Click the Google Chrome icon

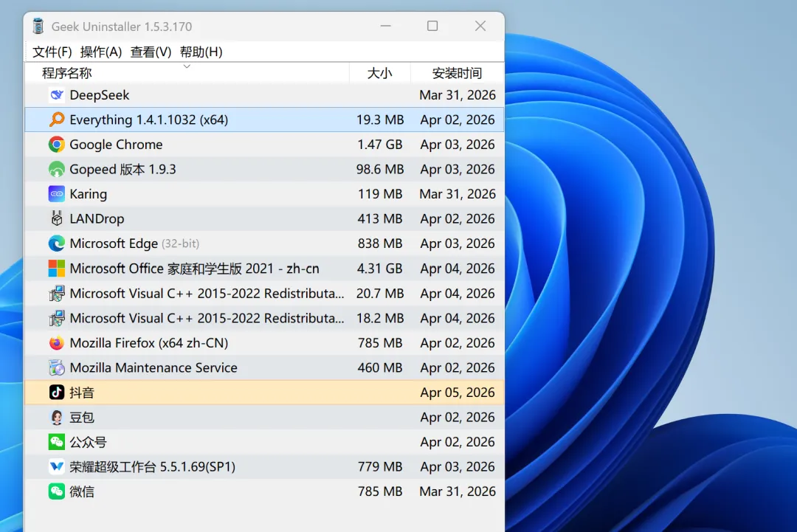coord(56,145)
